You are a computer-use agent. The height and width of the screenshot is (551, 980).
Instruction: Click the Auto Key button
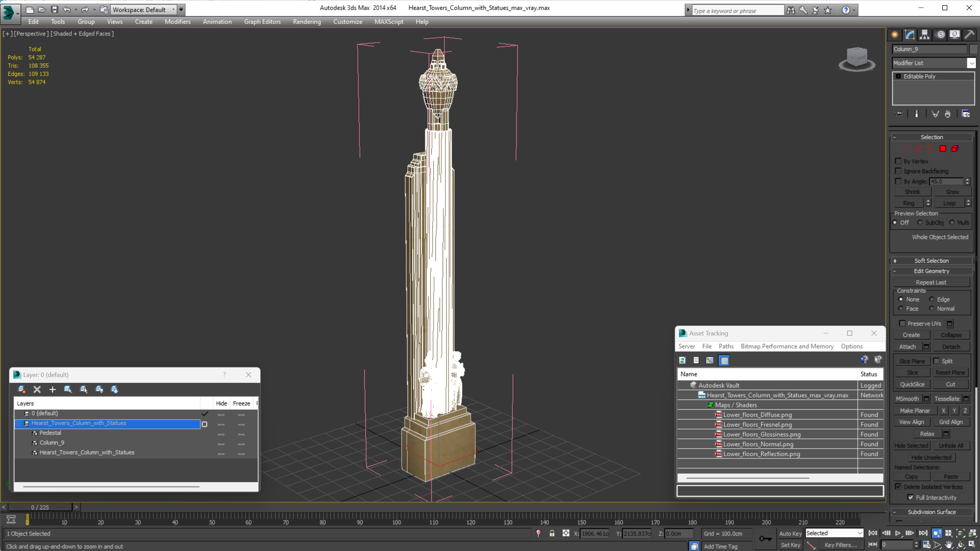tap(790, 533)
